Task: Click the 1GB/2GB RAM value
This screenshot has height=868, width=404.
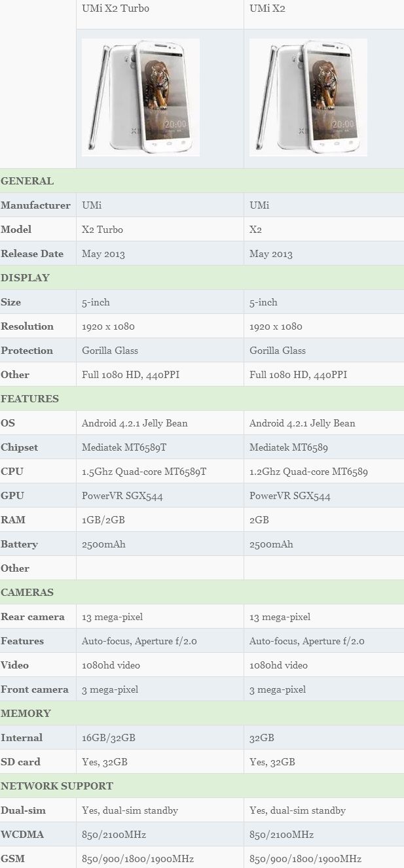Action: (103, 521)
